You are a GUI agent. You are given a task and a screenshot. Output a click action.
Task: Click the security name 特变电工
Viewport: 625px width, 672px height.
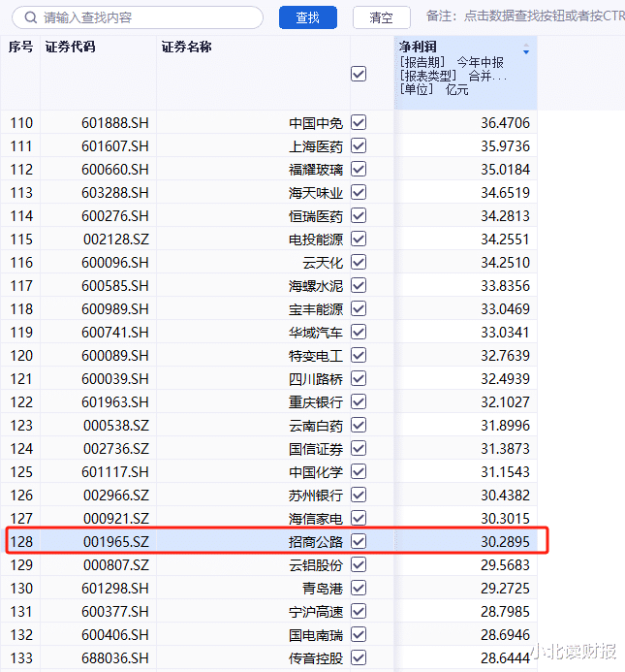316,356
